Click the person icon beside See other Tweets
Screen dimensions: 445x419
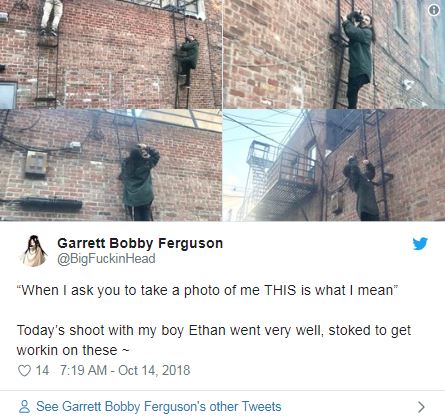(24, 407)
